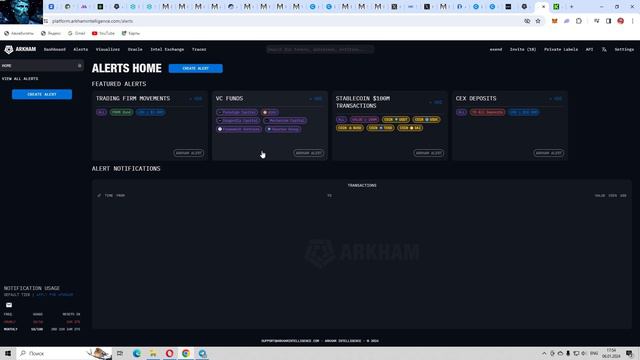The width and height of the screenshot is (640, 360).
Task: Select View All Alerts in the sidebar
Action: [20, 78]
